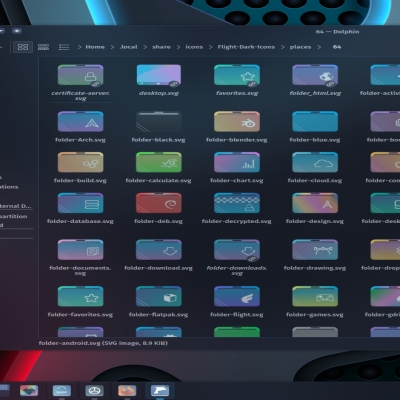
Task: Select the folder-blender.svg icon
Action: tap(237, 122)
